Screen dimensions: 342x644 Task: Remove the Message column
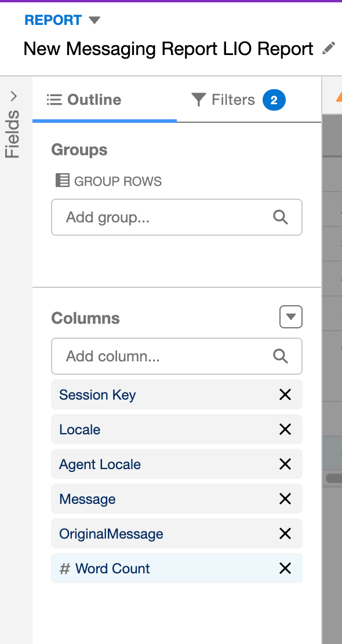[285, 499]
